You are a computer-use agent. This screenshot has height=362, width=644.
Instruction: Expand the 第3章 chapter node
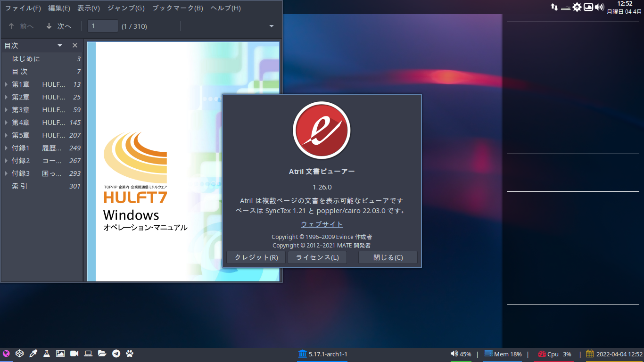[x=6, y=110]
